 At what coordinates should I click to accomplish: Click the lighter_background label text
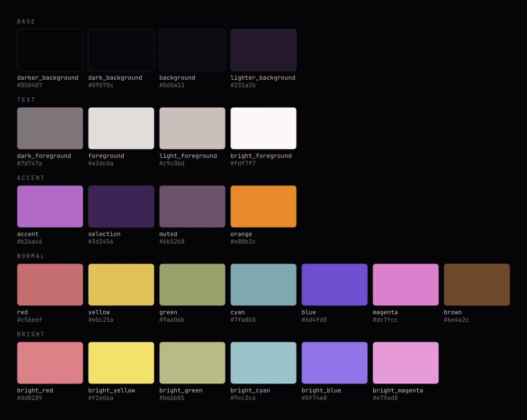coord(263,78)
